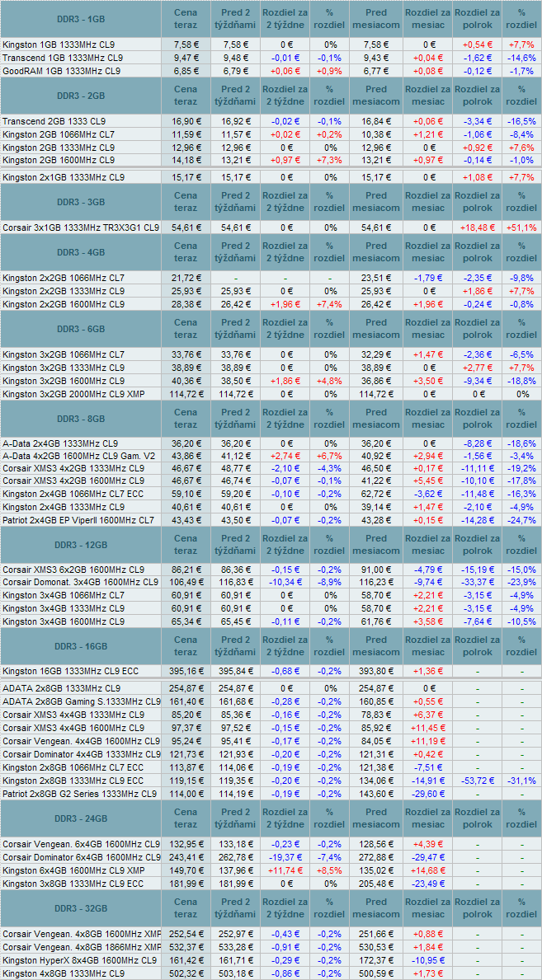Click 'Kingston 3x2GB 2000MHz CL9 XMP' name
This screenshot has height=980, width=542.
[x=75, y=394]
